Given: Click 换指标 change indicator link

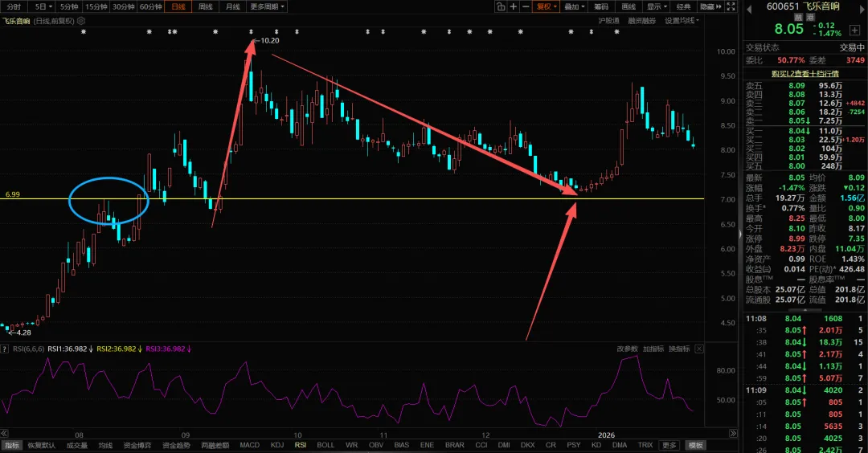Looking at the screenshot, I should click(x=679, y=349).
